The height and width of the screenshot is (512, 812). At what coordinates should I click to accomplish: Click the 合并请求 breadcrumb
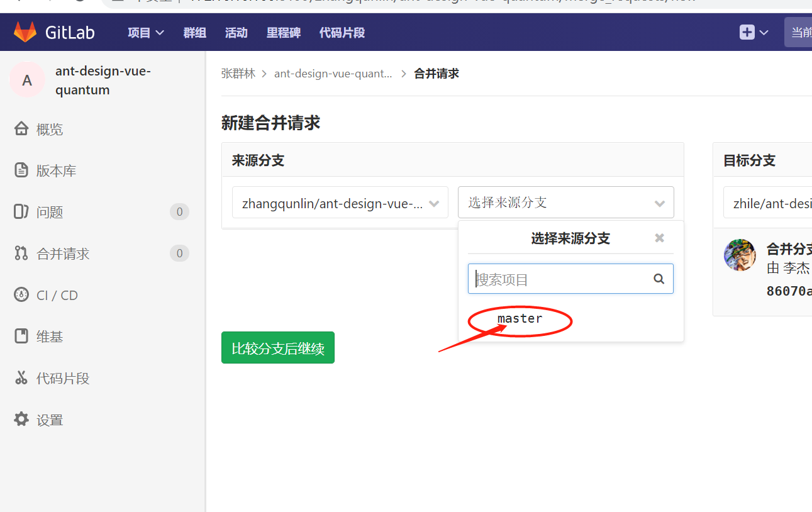pos(437,74)
